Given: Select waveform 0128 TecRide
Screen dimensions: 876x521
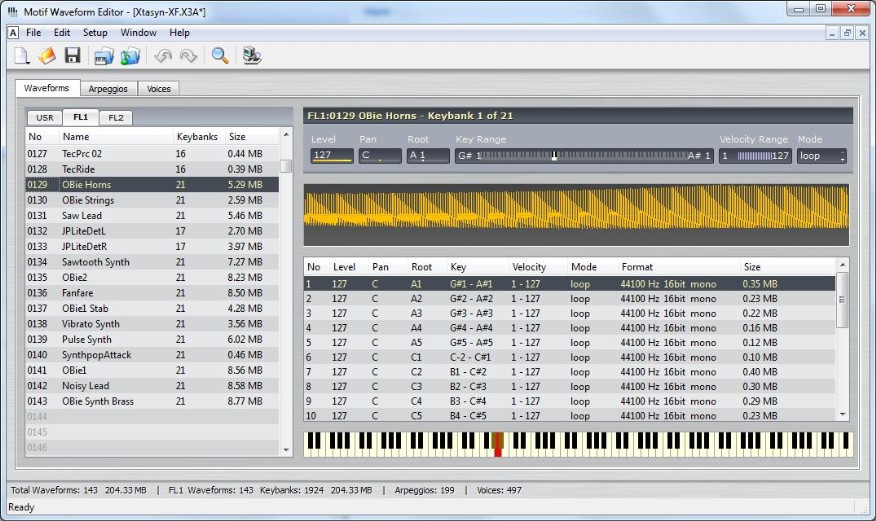Looking at the screenshot, I should pyautogui.click(x=152, y=169).
